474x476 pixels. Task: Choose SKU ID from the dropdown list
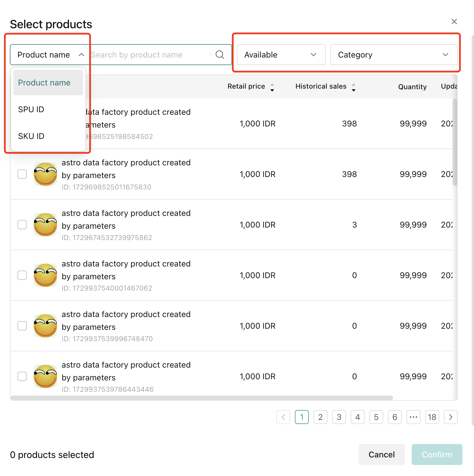[31, 136]
